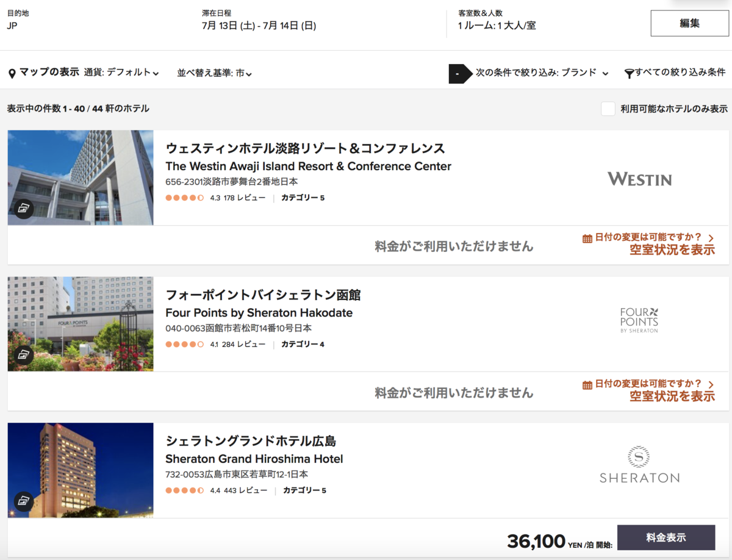Click arrow chevron next to Hakodate date change

click(711, 384)
